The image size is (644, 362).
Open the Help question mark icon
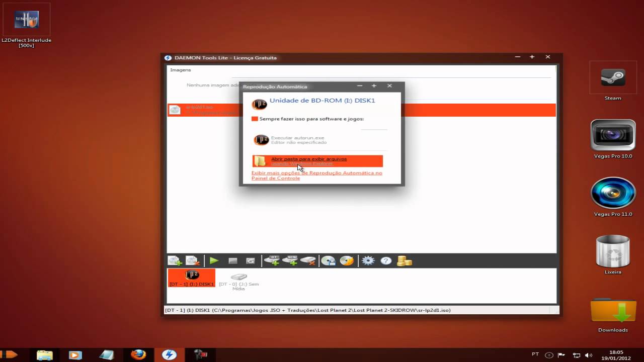coord(386,261)
